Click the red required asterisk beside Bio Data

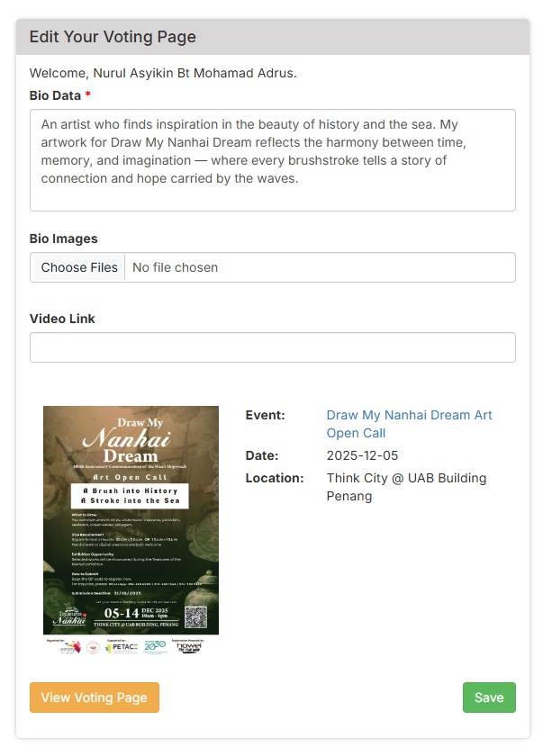pyautogui.click(x=88, y=95)
